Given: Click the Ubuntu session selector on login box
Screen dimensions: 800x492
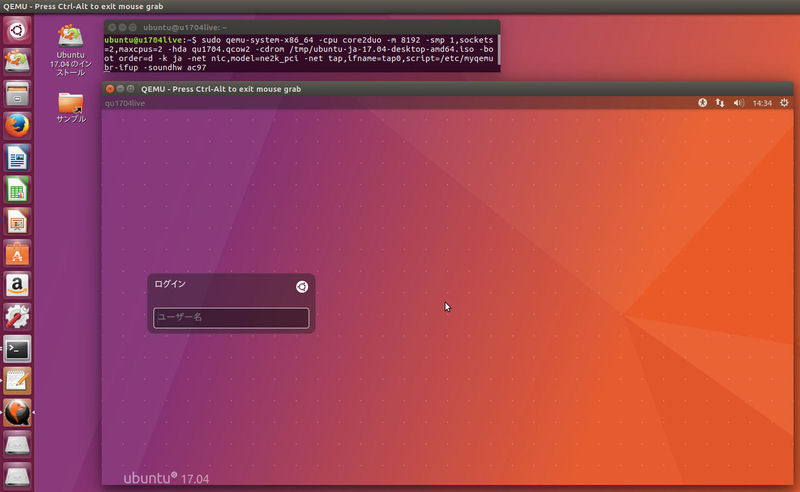Looking at the screenshot, I should point(302,287).
